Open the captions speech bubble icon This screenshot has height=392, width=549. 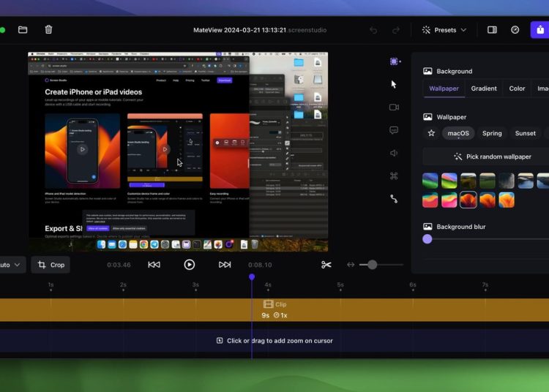pyautogui.click(x=394, y=130)
